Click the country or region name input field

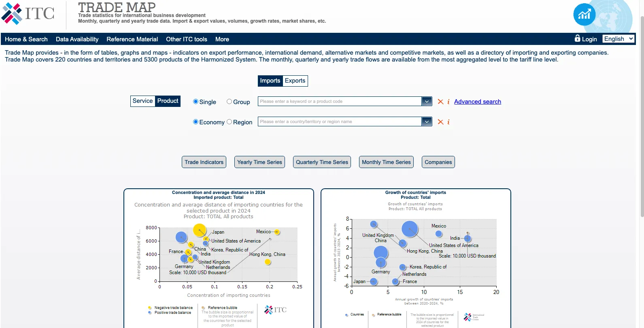click(340, 121)
